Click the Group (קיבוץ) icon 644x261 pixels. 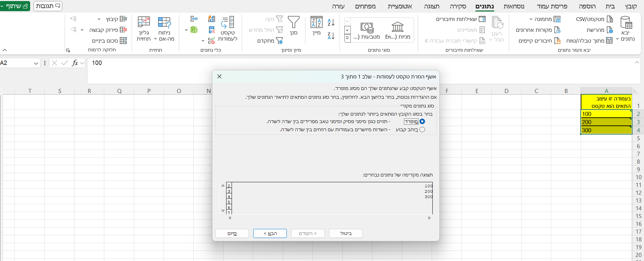coord(123,19)
